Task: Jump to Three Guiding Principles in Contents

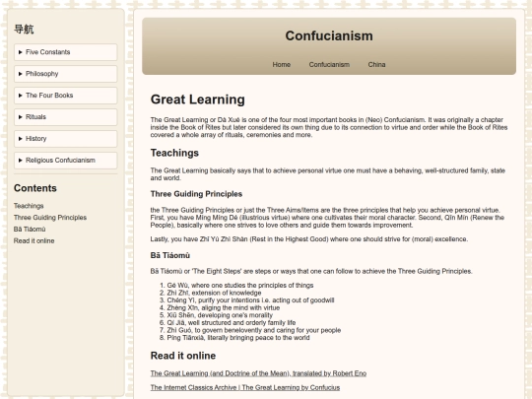Action: coord(50,218)
